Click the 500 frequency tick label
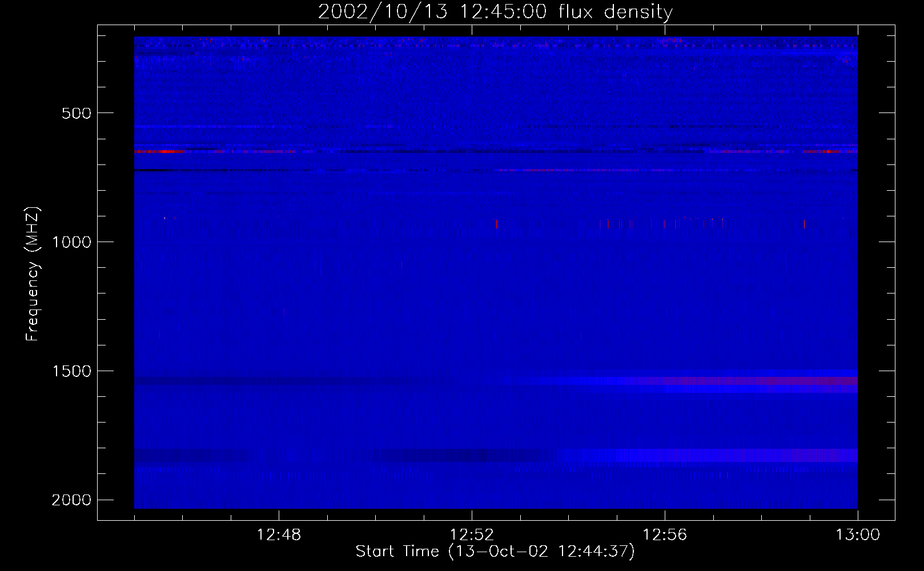Viewport: 924px width, 571px height. [x=77, y=113]
